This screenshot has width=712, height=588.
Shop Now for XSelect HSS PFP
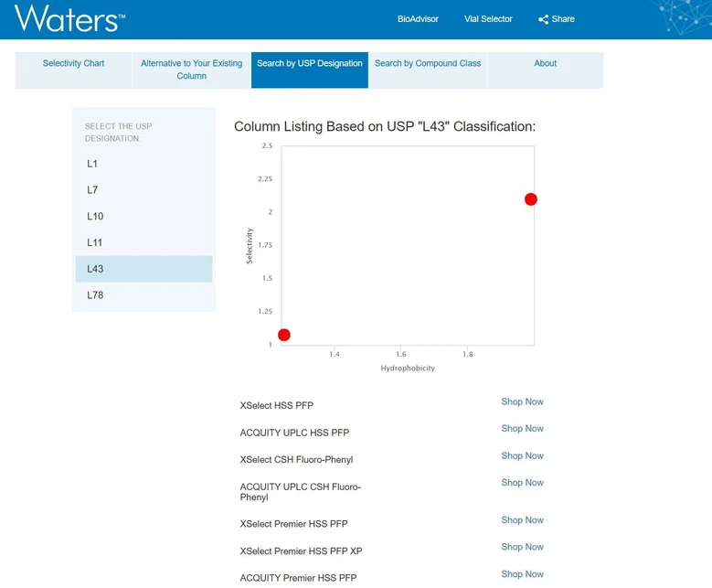(x=522, y=401)
